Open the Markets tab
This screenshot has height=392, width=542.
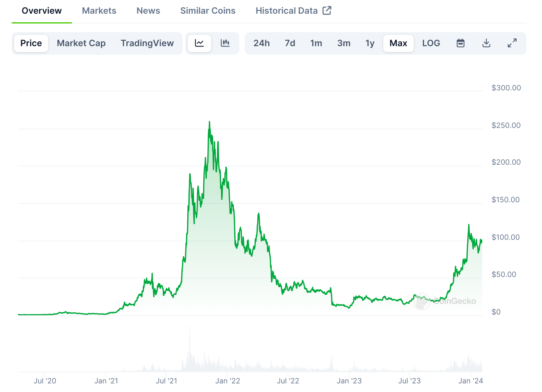click(x=99, y=11)
